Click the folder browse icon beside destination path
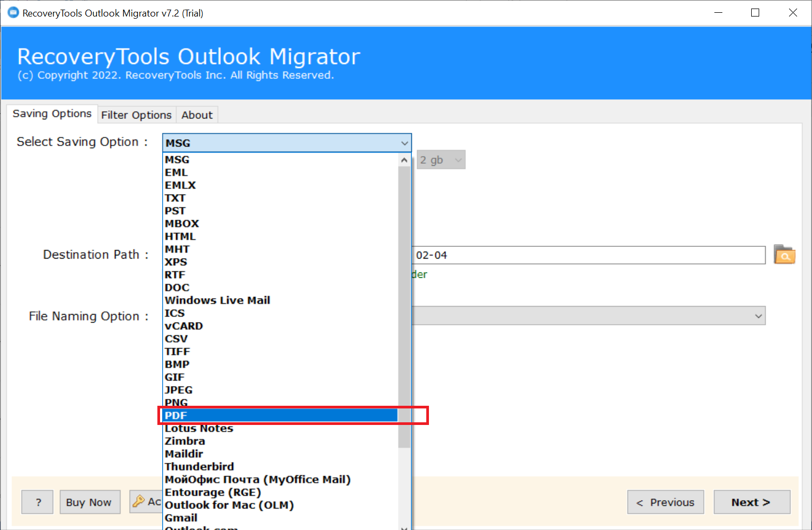812x530 pixels. tap(784, 255)
